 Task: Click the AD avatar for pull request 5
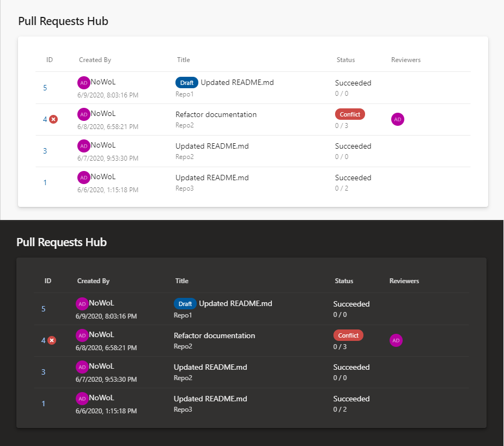click(83, 82)
